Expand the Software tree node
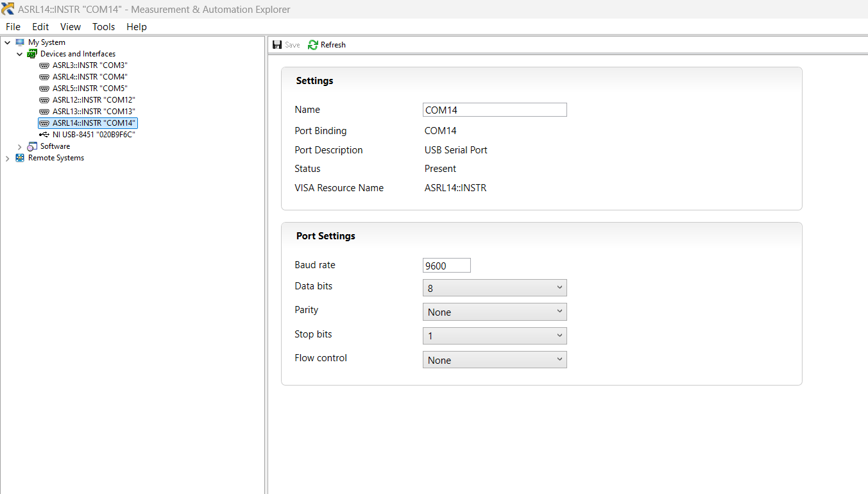Image resolution: width=868 pixels, height=494 pixels. point(20,147)
